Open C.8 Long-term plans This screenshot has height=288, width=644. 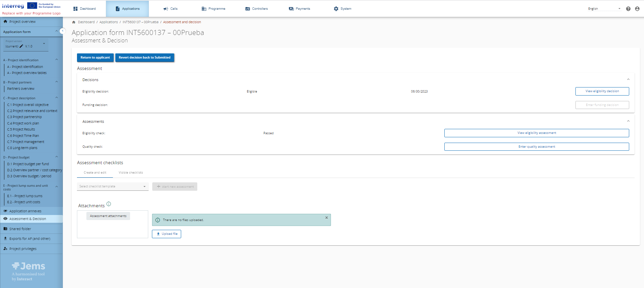click(23, 148)
